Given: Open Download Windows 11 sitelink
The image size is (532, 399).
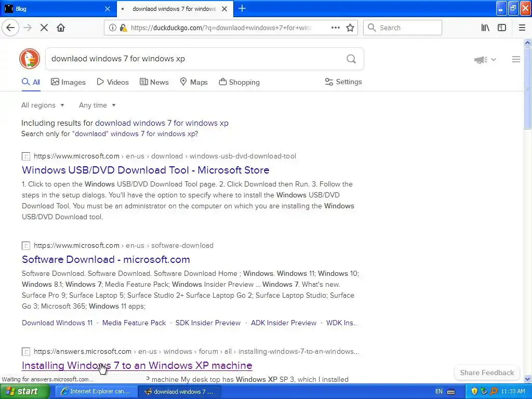Looking at the screenshot, I should tap(57, 323).
